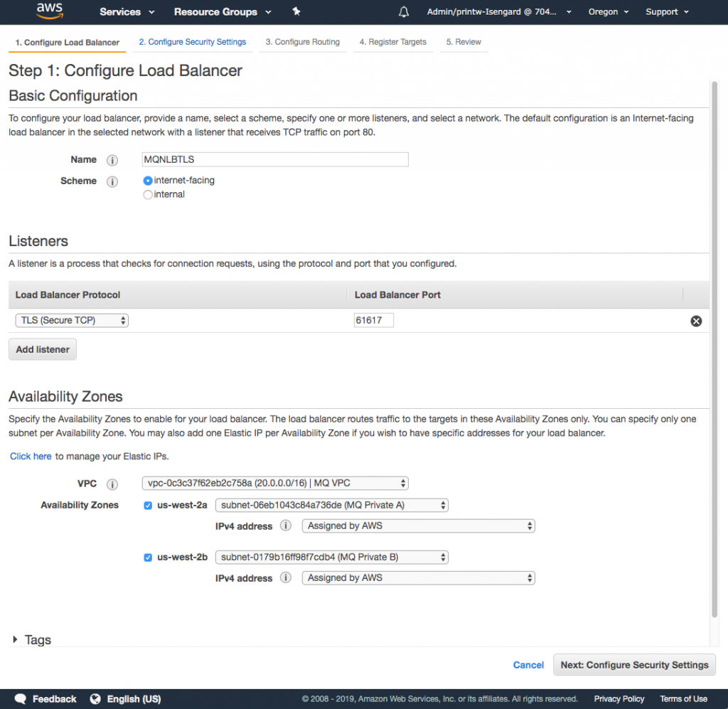Remove the TLS listener with the X icon

[696, 321]
